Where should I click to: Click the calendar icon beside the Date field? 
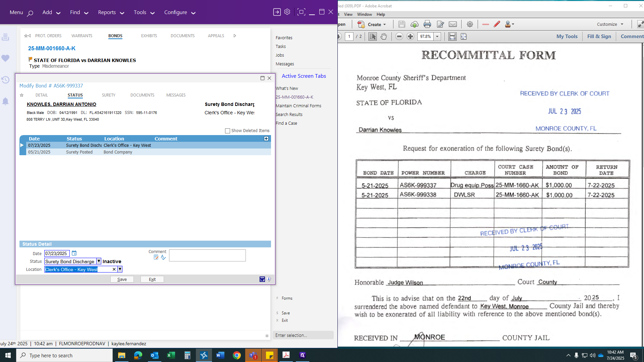pyautogui.click(x=74, y=253)
